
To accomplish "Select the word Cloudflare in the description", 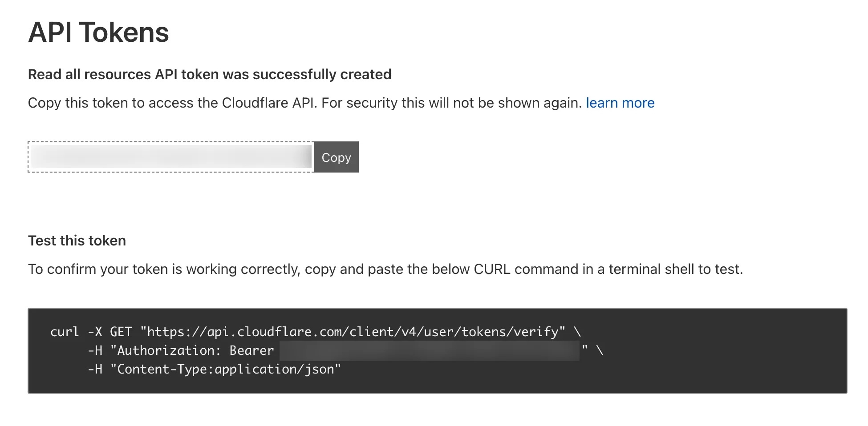I will click(x=255, y=103).
